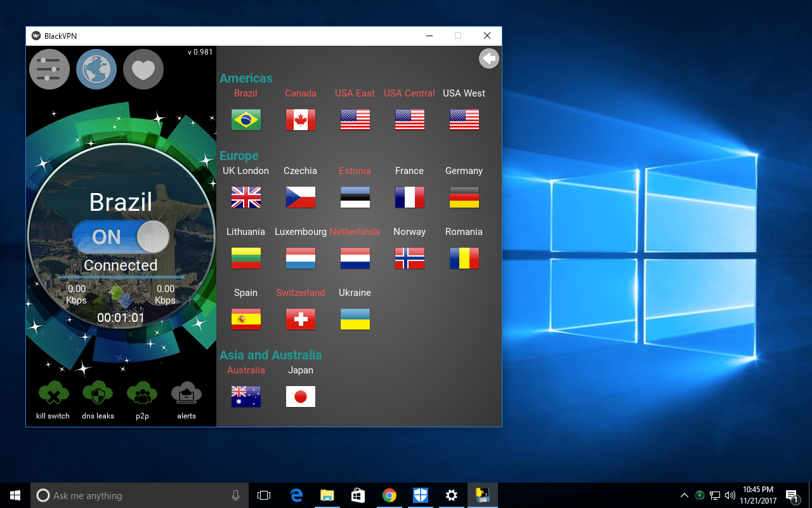Select the Canada flag server
This screenshot has width=812, height=508.
[301, 119]
